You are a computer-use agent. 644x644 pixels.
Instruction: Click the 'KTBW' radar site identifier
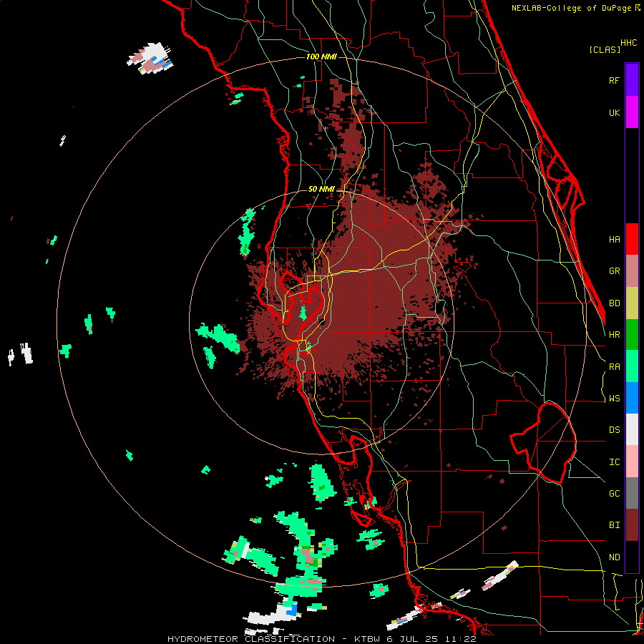point(368,639)
